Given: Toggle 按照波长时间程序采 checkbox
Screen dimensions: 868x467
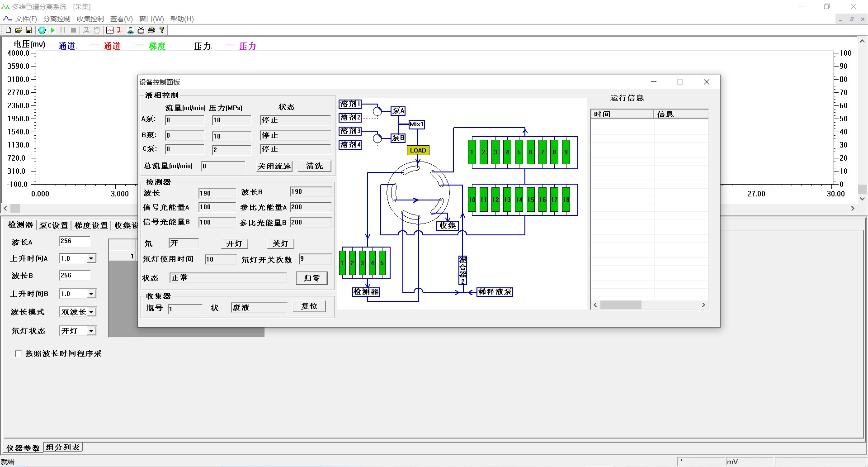Looking at the screenshot, I should pos(19,354).
